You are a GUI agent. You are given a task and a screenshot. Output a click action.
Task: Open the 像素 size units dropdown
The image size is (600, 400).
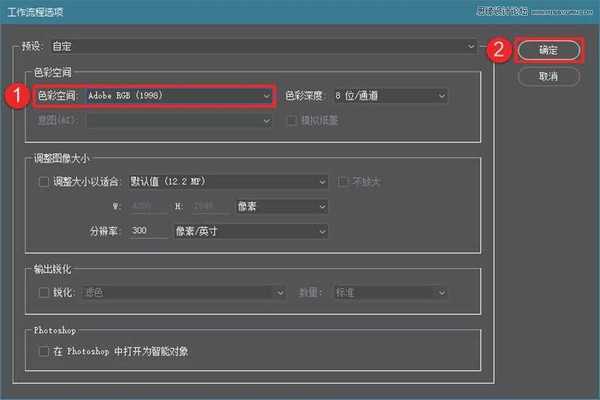pos(282,207)
